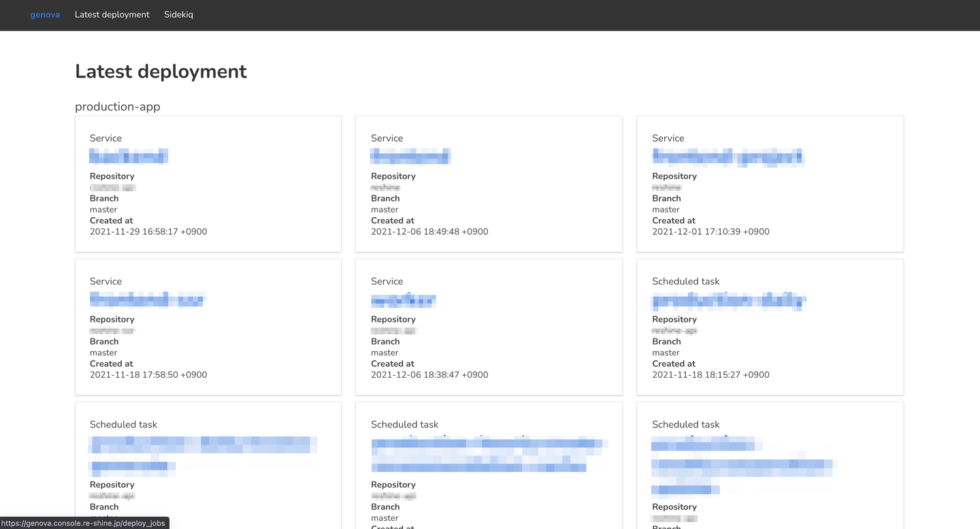Open the Sidekiq navbar link
This screenshot has width=980, height=529.
(x=178, y=14)
